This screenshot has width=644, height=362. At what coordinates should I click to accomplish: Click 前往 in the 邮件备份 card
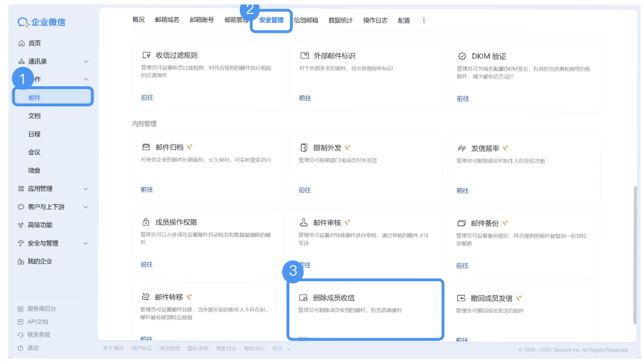click(462, 266)
